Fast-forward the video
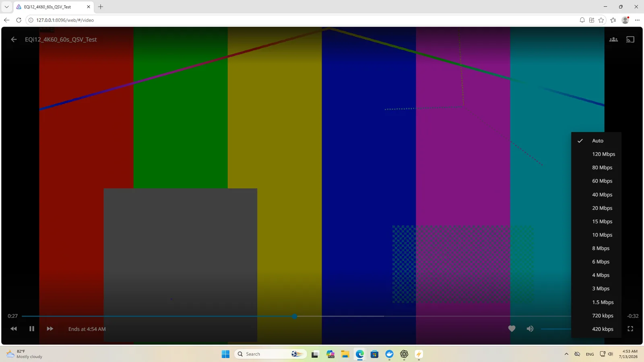The image size is (644, 362). (50, 329)
